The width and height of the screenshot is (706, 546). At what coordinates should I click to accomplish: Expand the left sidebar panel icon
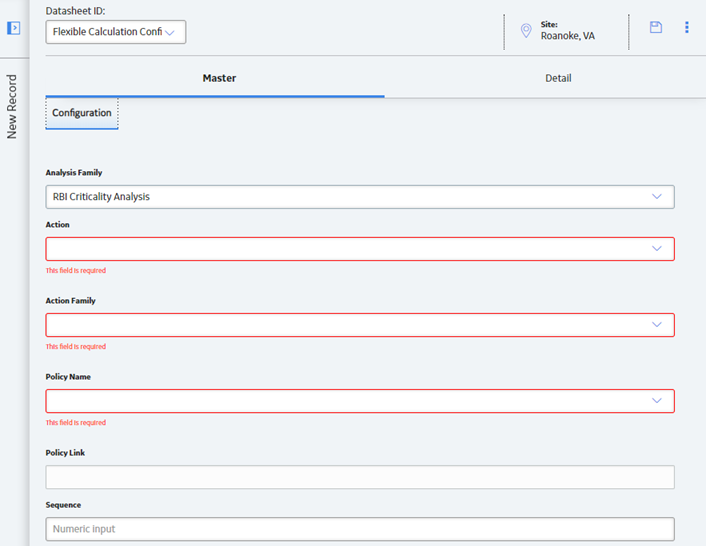[14, 28]
